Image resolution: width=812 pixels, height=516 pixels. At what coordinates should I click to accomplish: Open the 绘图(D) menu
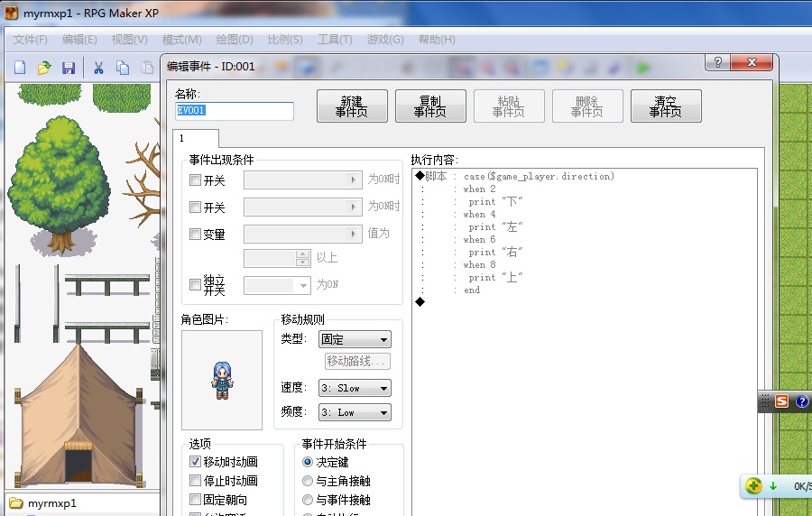234,40
